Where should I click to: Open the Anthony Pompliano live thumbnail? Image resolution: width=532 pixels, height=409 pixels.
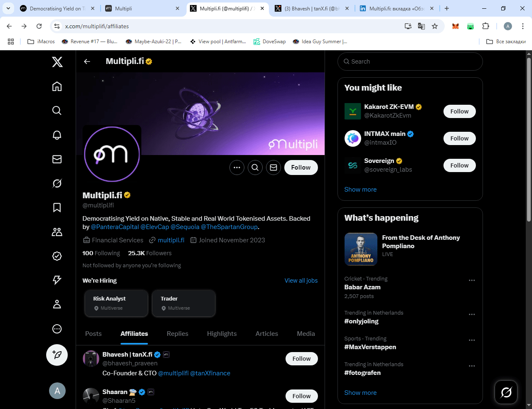pos(361,249)
